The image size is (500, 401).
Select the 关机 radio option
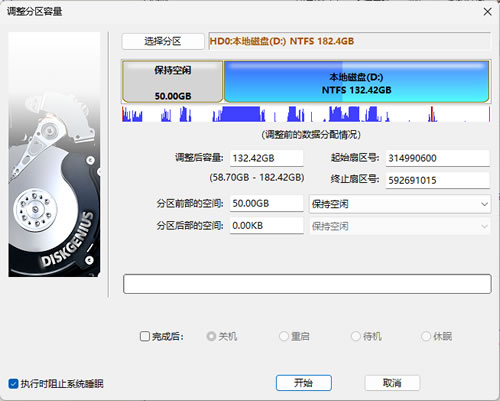(x=211, y=336)
